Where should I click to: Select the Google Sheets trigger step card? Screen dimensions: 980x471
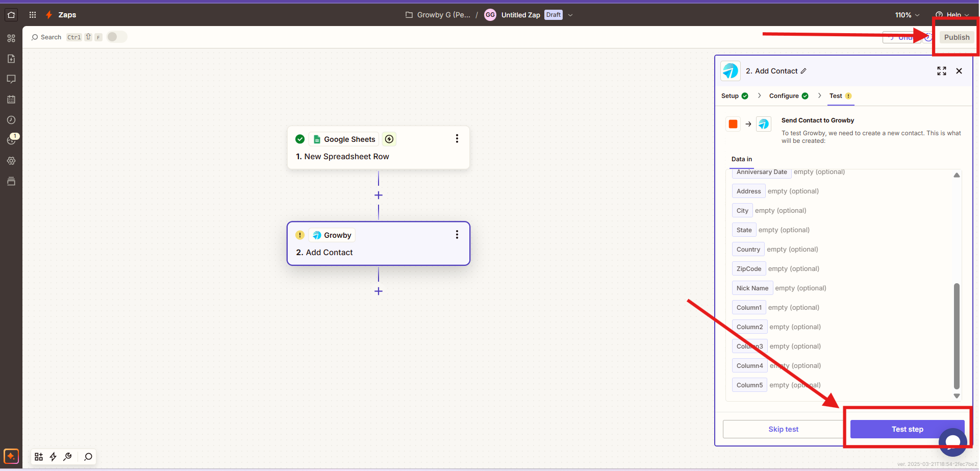click(379, 147)
